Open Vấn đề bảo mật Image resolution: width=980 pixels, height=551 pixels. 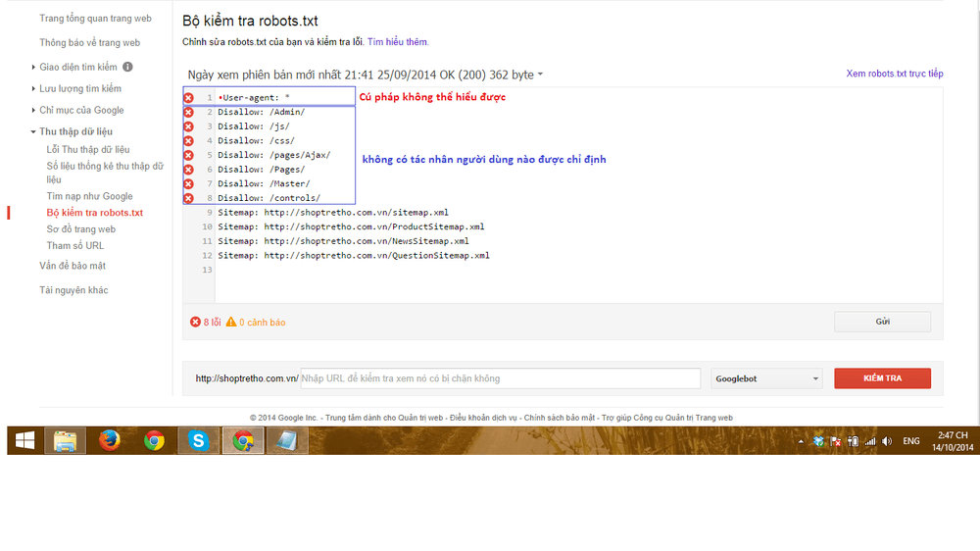(x=73, y=266)
